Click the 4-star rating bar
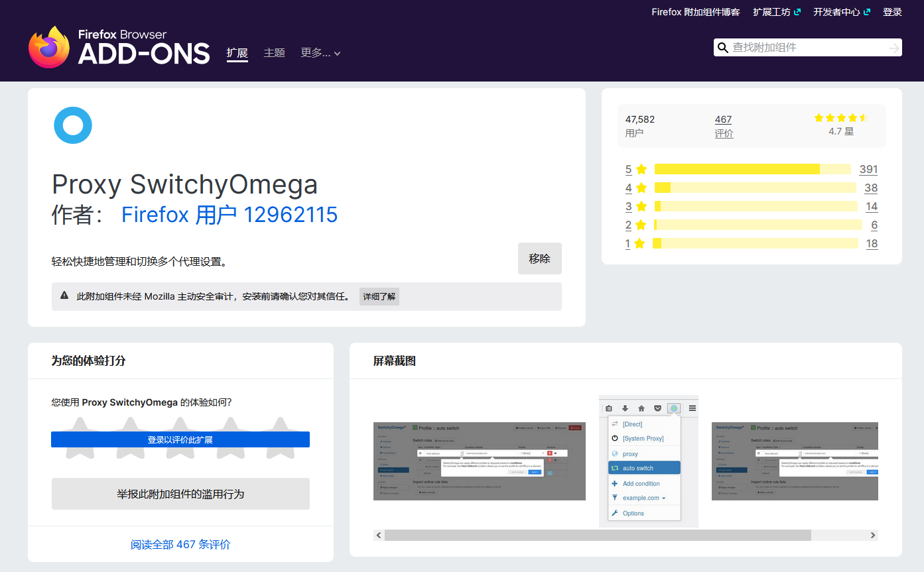This screenshot has width=924, height=572. coord(756,188)
